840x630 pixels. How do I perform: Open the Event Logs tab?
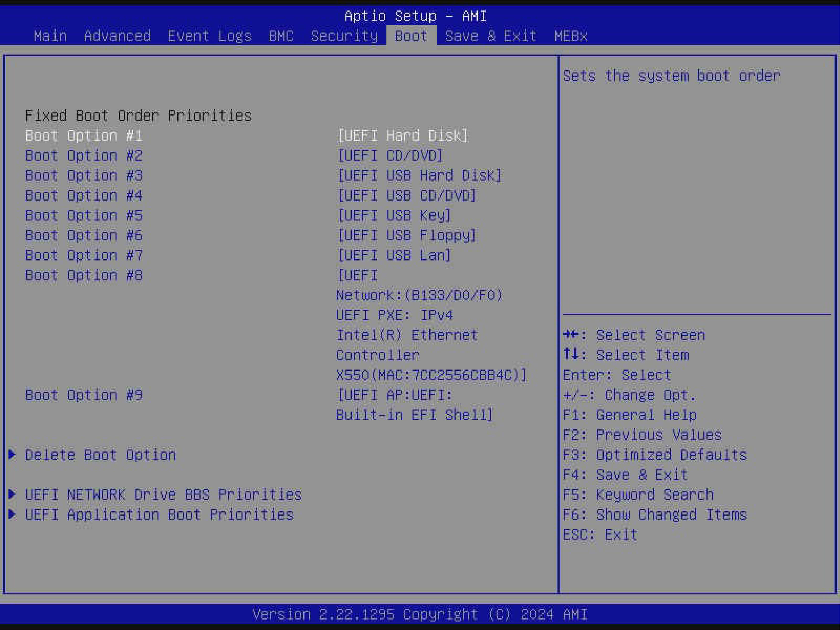210,36
